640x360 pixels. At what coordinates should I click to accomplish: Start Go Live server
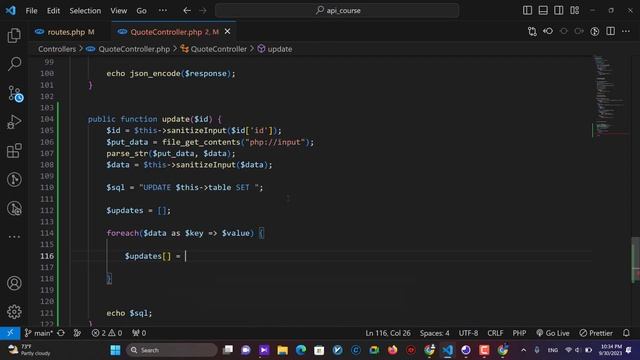(x=553, y=333)
